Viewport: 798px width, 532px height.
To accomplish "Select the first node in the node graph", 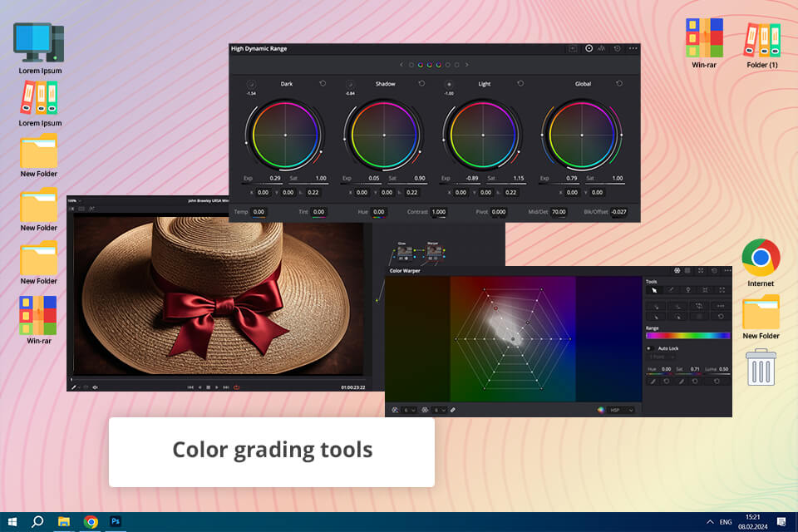I will coord(404,252).
